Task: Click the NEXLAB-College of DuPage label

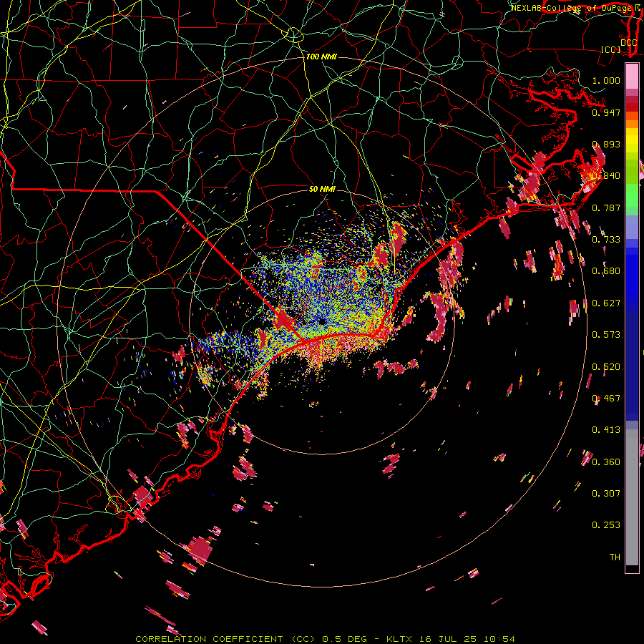Action: [x=572, y=8]
